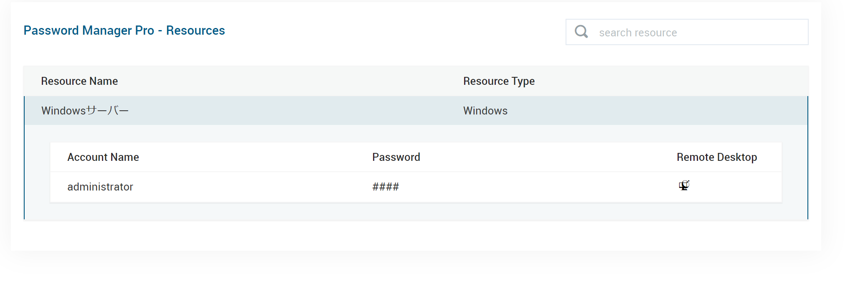This screenshot has height=282, width=868.
Task: Click the Account Name column header
Action: coord(103,157)
